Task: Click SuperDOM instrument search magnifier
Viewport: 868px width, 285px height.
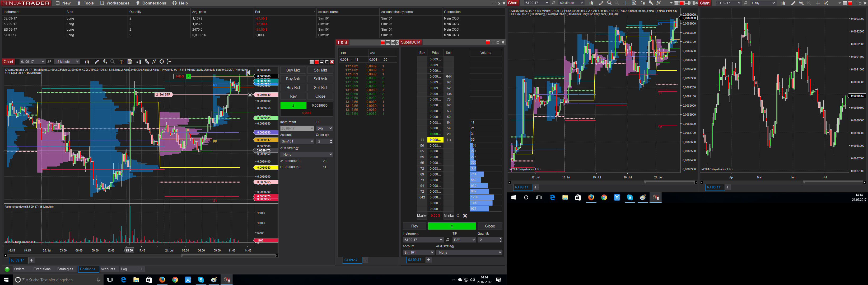Action: point(447,240)
